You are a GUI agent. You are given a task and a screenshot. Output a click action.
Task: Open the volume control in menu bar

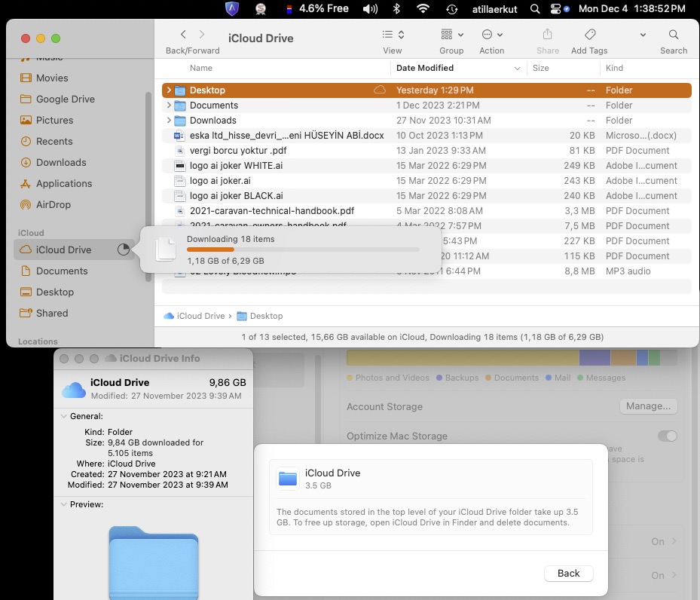coord(370,9)
